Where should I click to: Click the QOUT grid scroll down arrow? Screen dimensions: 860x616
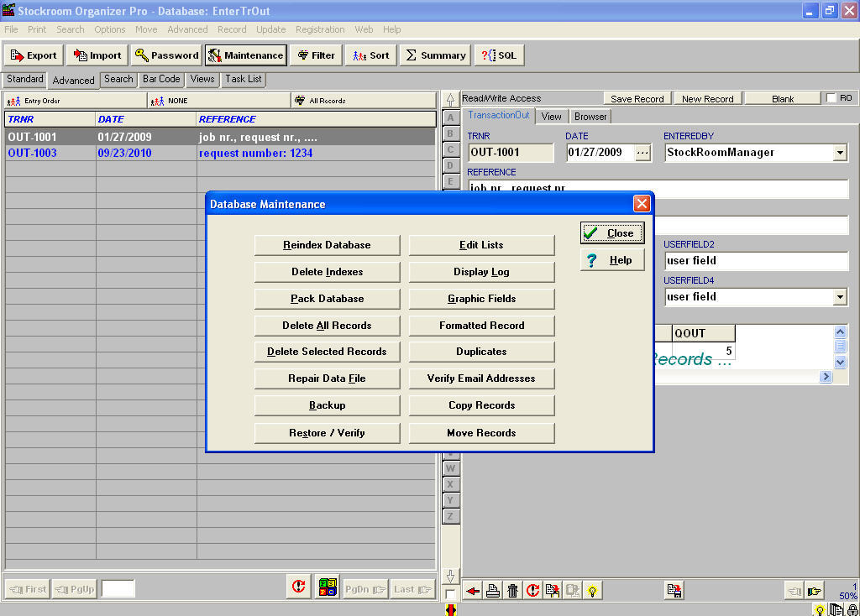pos(840,362)
